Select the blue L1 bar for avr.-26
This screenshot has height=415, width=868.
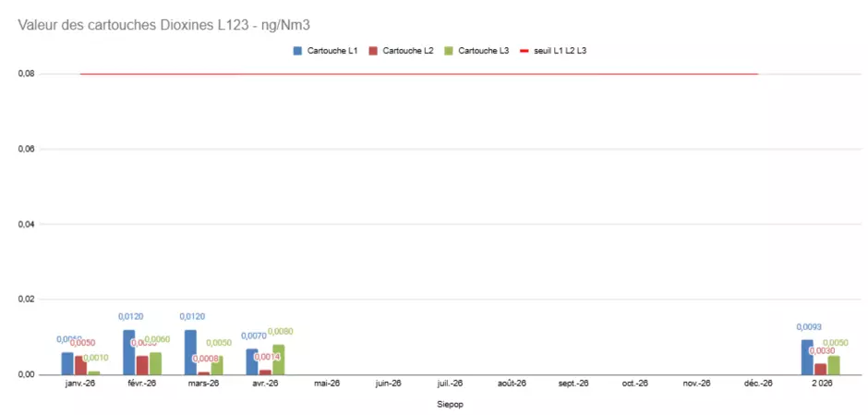pyautogui.click(x=252, y=361)
